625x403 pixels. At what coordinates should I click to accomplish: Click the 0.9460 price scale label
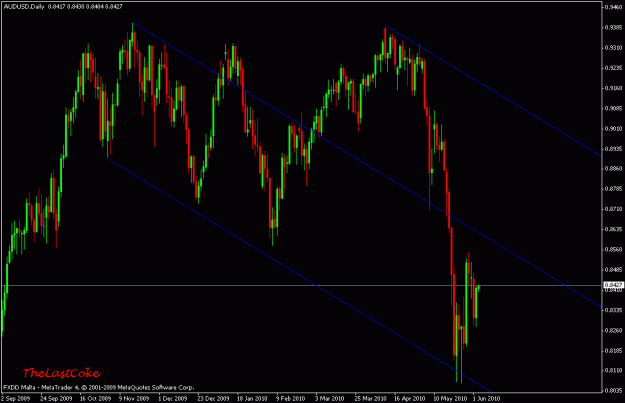click(614, 7)
